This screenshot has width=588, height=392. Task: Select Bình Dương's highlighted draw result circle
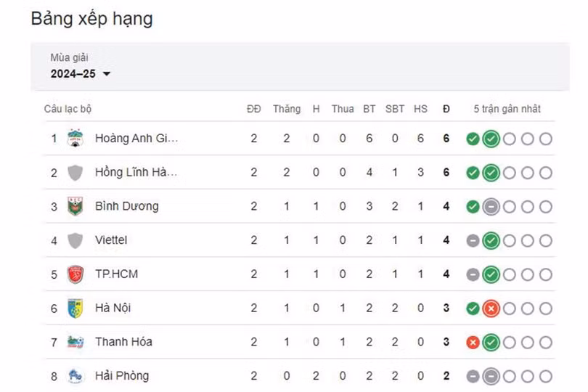(491, 207)
